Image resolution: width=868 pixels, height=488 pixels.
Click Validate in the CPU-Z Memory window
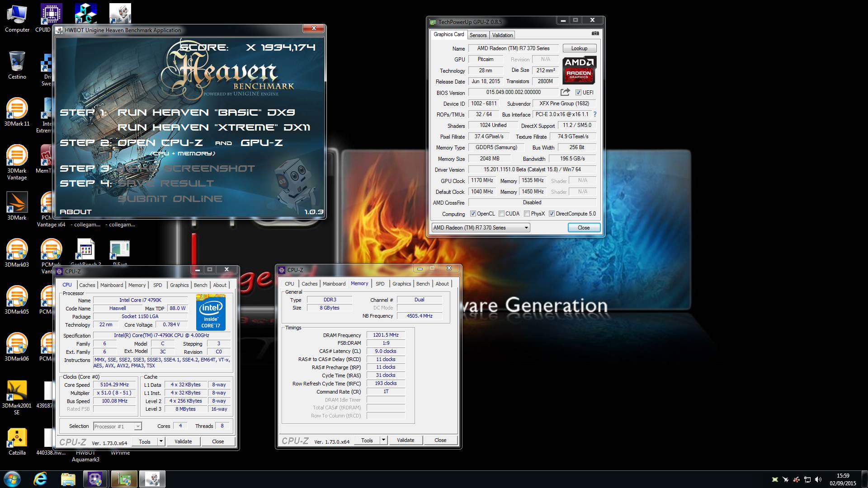tap(406, 440)
